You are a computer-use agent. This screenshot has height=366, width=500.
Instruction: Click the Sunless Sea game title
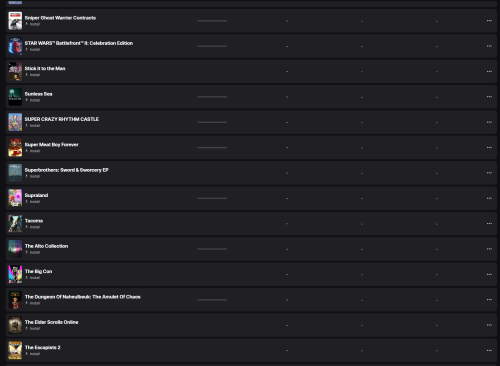click(38, 94)
